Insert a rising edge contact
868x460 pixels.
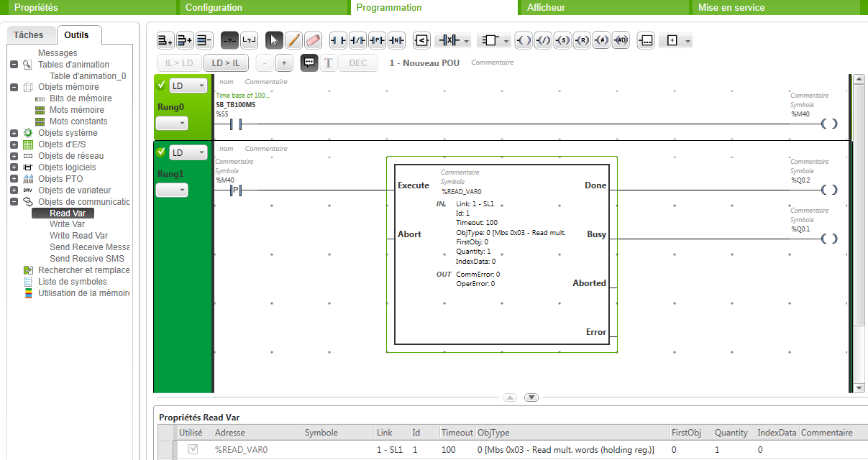coord(377,40)
